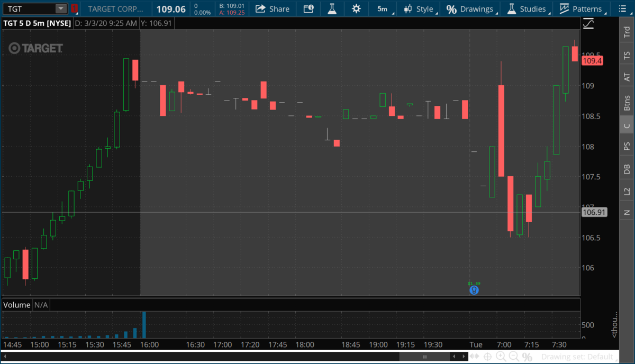Open the Share menu
The image size is (635, 364).
[272, 8]
